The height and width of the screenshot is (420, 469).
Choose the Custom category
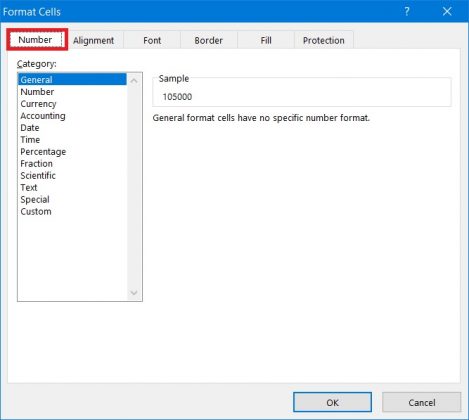coord(36,212)
